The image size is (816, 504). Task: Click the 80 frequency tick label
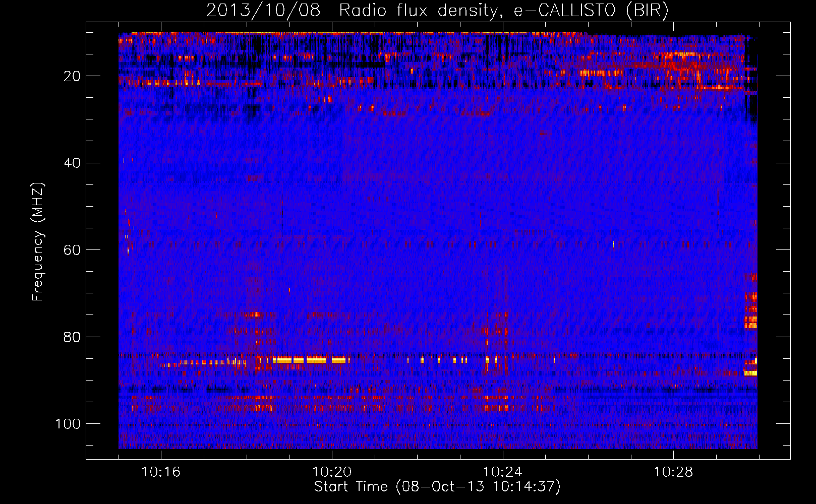[73, 337]
